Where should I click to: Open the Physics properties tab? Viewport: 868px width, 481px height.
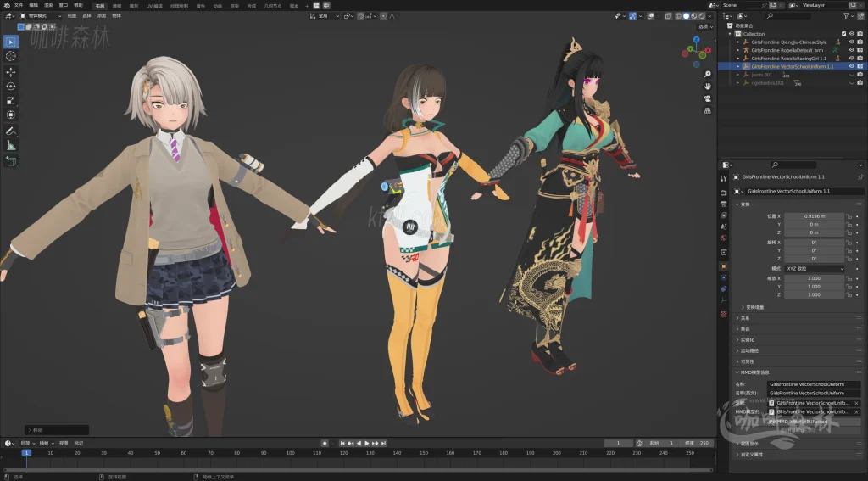pyautogui.click(x=724, y=277)
